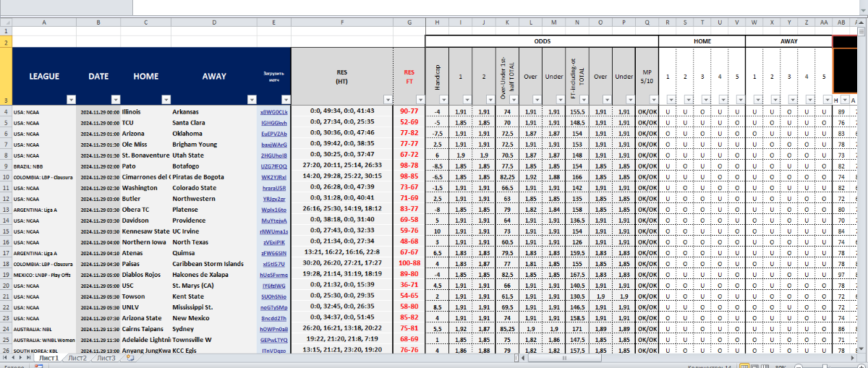The image size is (868, 368).
Task: Open the DATE column filter dropdown
Action: click(x=116, y=100)
